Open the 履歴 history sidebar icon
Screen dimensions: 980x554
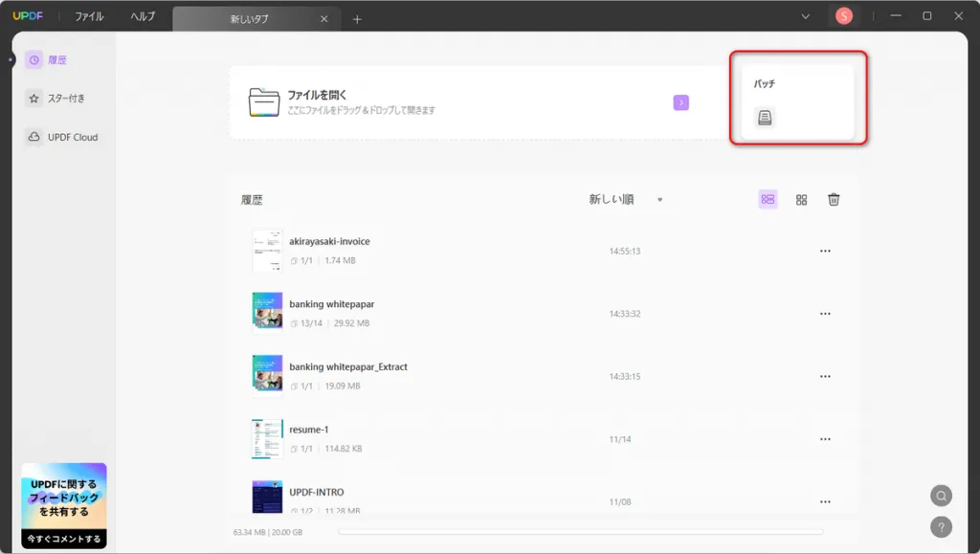tap(33, 60)
